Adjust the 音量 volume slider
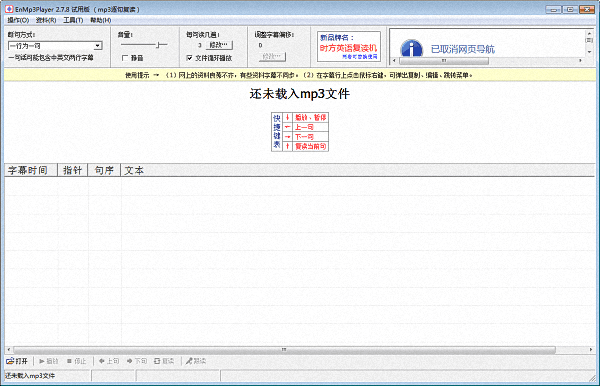The image size is (600, 386). coord(158,45)
